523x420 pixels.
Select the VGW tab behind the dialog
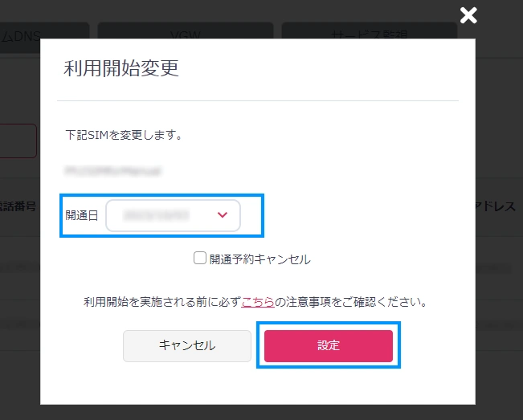click(185, 35)
